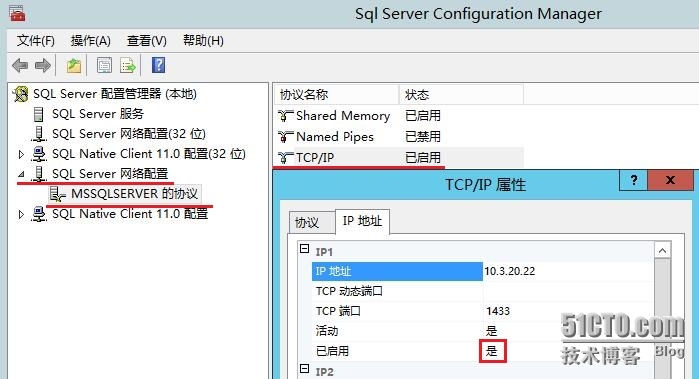This screenshot has width=699, height=379.
Task: Click the dialog help question mark button
Action: click(633, 180)
